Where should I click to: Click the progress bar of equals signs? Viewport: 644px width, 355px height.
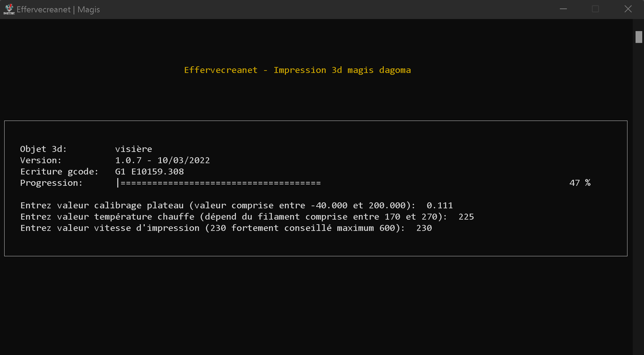point(219,183)
